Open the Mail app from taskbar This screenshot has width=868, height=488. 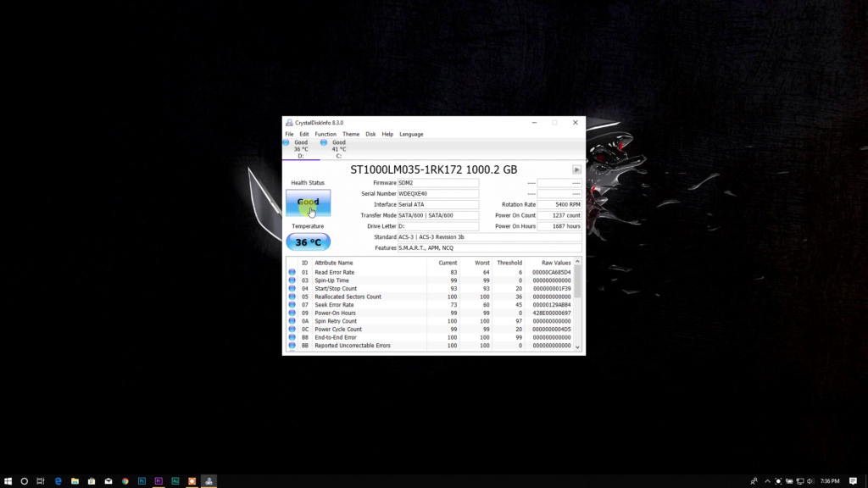(x=108, y=481)
